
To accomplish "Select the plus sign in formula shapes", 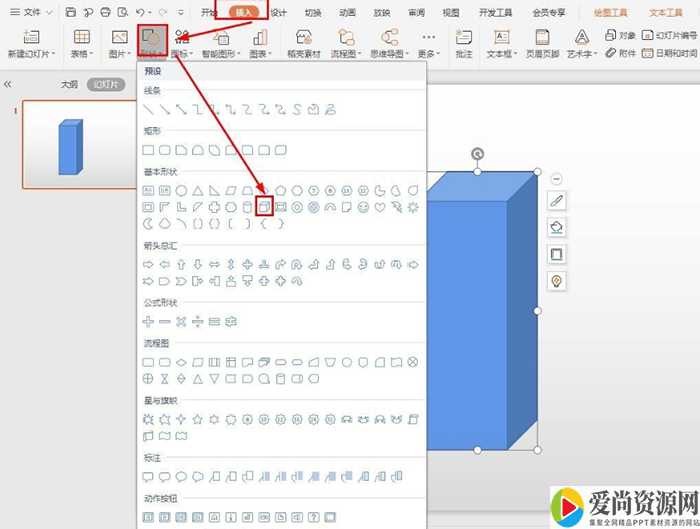I will click(149, 321).
